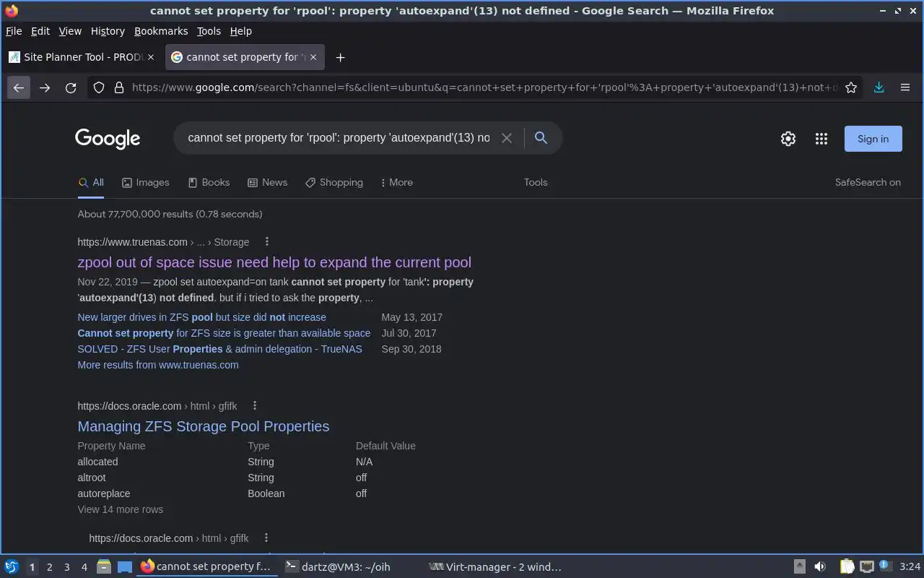
Task: Select the All search tab
Action: [x=91, y=182]
